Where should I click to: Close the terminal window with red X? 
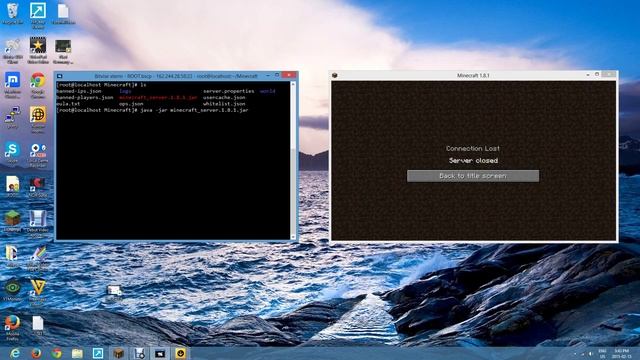(289, 75)
